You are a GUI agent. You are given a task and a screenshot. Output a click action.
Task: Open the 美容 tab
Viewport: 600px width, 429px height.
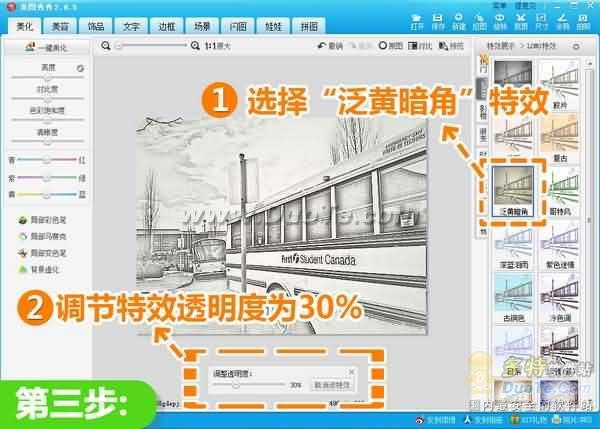click(60, 26)
